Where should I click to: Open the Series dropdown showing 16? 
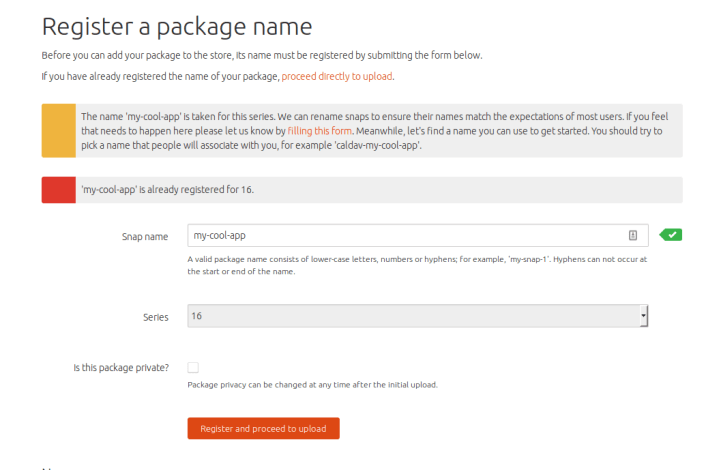410,316
